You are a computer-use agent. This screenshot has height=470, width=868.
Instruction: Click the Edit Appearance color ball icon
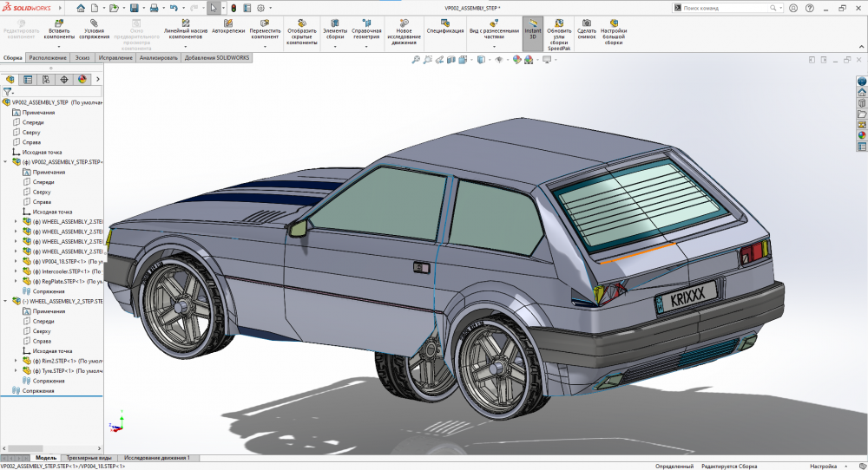point(517,60)
